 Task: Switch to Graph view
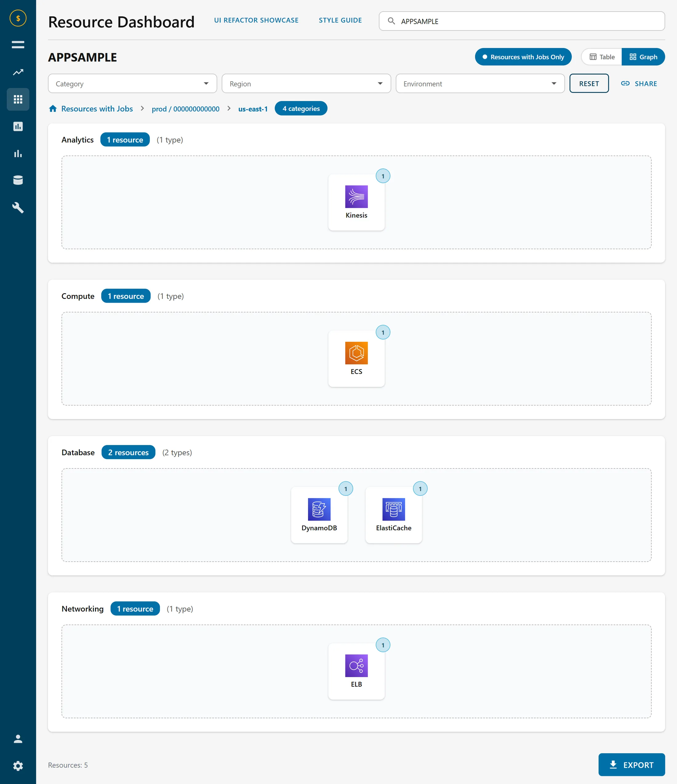643,57
